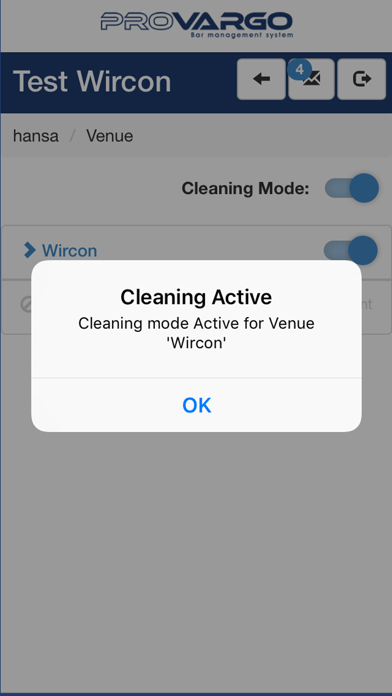
Task: Open the messages envelope icon
Action: point(311,79)
